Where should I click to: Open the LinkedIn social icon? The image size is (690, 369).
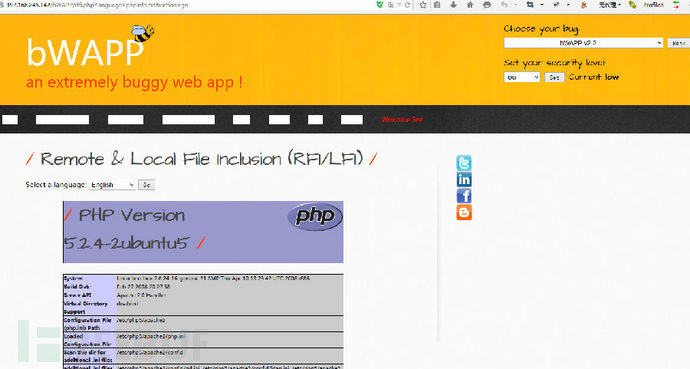point(464,179)
